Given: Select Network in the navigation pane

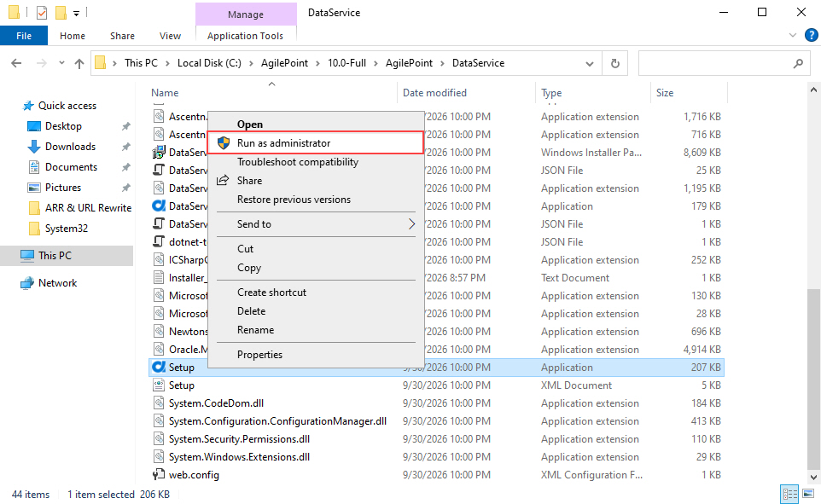Looking at the screenshot, I should coord(57,282).
